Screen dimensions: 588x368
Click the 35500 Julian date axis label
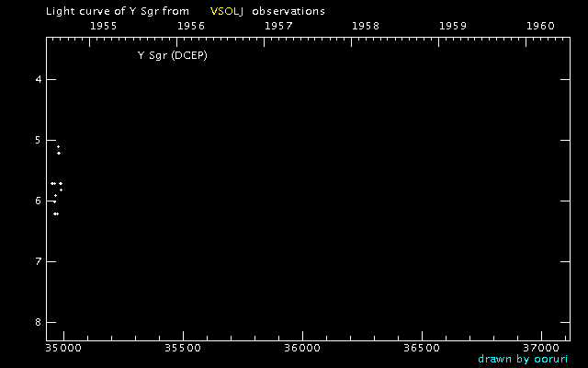click(182, 349)
